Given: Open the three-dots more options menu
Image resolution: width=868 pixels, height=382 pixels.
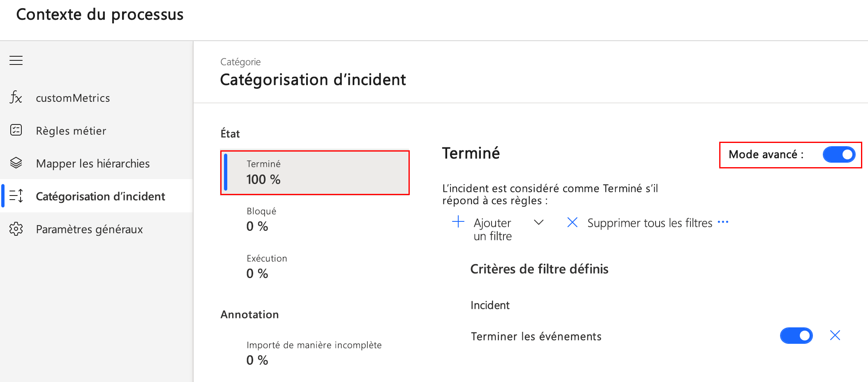Looking at the screenshot, I should pyautogui.click(x=723, y=222).
